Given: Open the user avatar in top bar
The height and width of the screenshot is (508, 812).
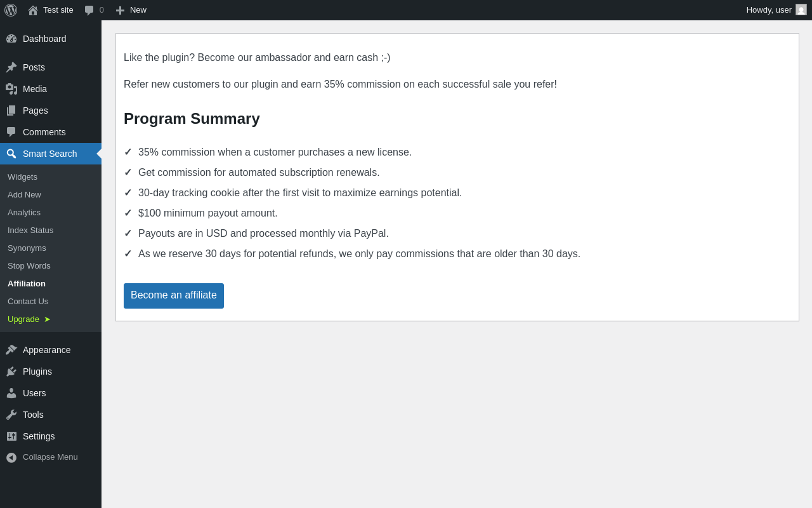Looking at the screenshot, I should [x=801, y=10].
